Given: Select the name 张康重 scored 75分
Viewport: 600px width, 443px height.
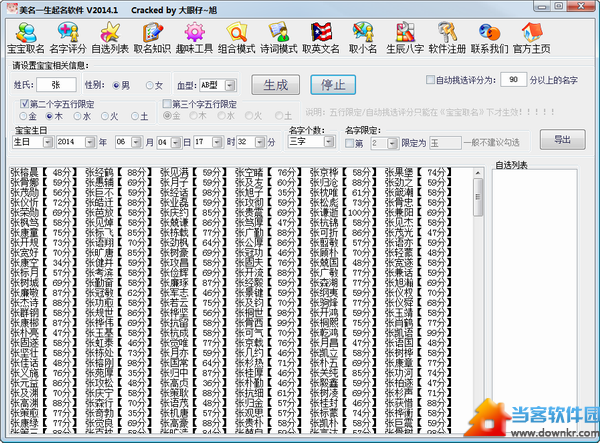Looking at the screenshot, I should [x=43, y=233].
